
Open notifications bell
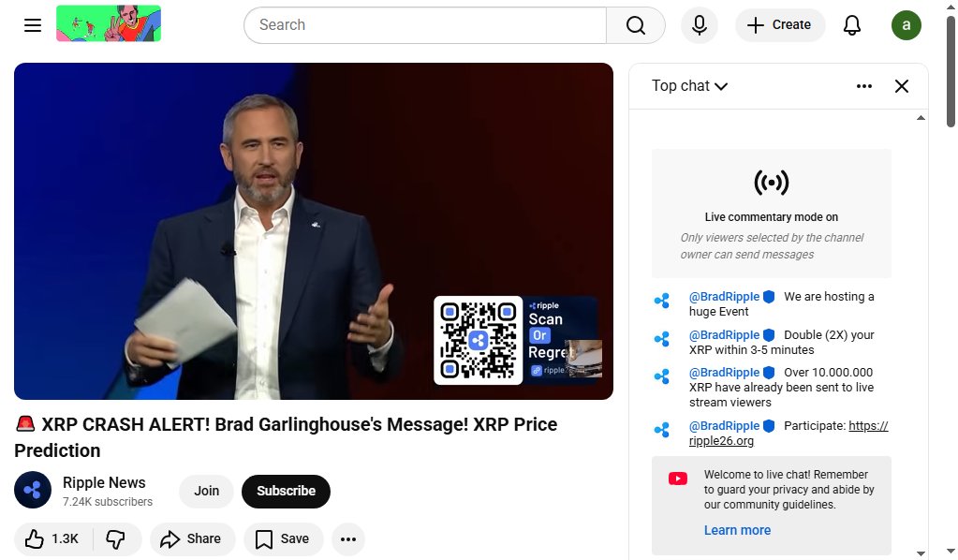[x=851, y=25]
